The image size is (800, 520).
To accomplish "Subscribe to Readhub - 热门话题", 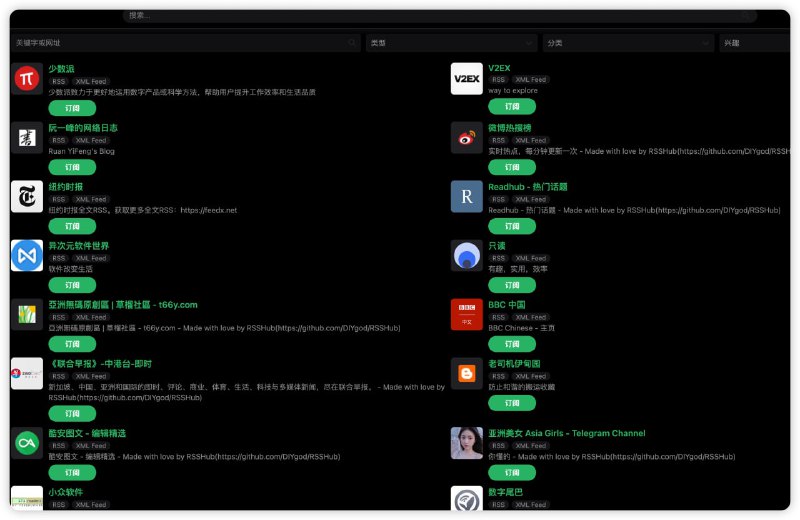I will click(x=512, y=226).
